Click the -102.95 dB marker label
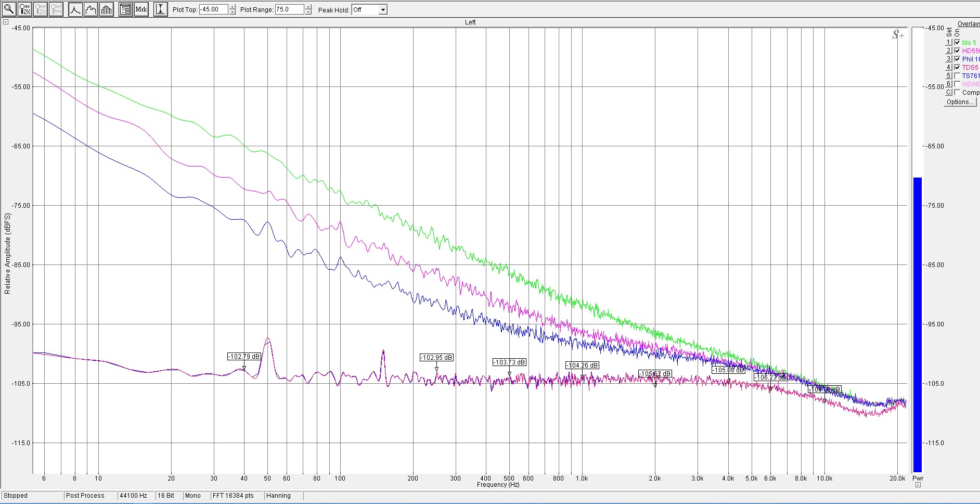980x504 pixels. [436, 358]
